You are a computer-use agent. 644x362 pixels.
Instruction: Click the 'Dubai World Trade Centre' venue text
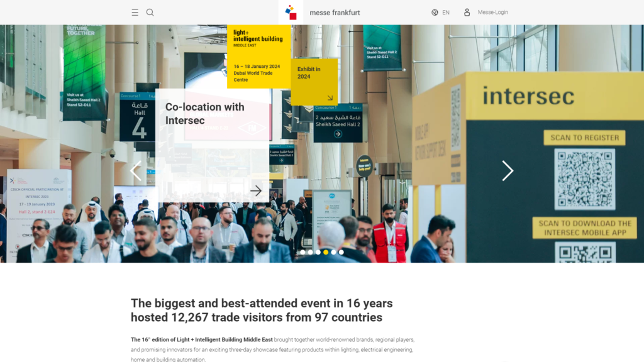[x=253, y=76]
